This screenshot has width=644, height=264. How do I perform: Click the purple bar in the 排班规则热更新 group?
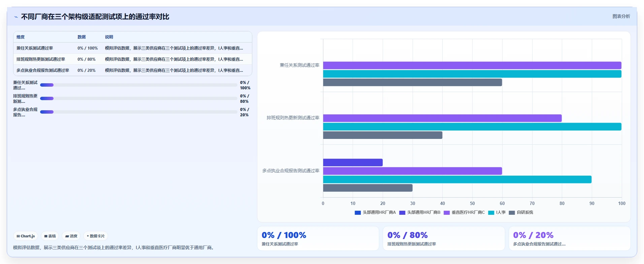(x=442, y=118)
